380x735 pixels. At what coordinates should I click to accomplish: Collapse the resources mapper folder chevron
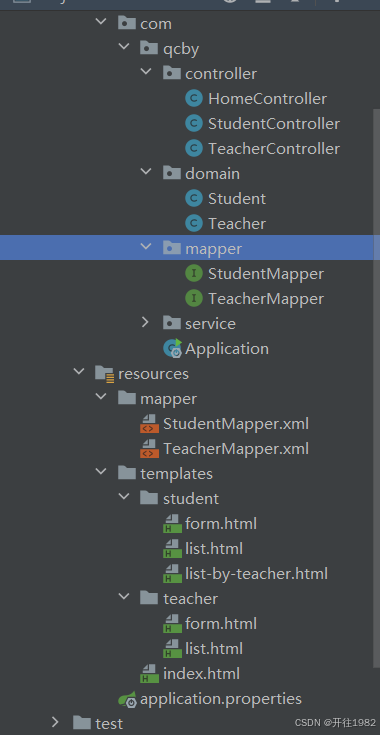[101, 396]
